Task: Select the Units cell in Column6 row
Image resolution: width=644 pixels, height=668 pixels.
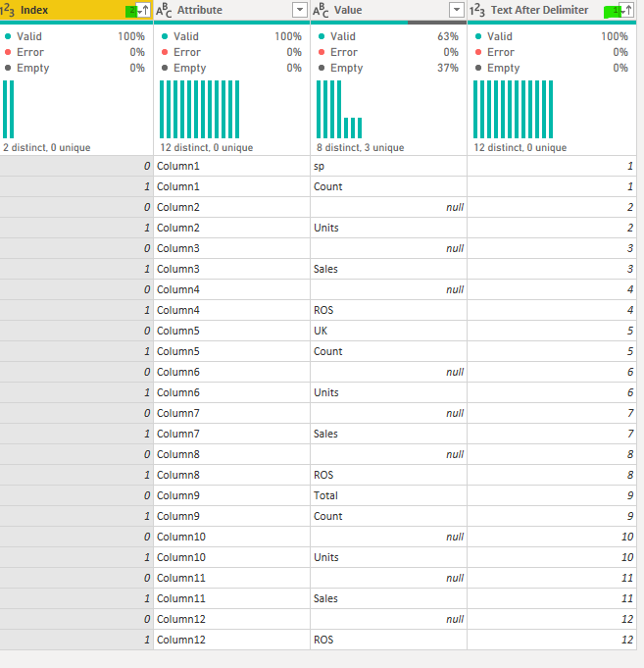Action: pyautogui.click(x=388, y=392)
